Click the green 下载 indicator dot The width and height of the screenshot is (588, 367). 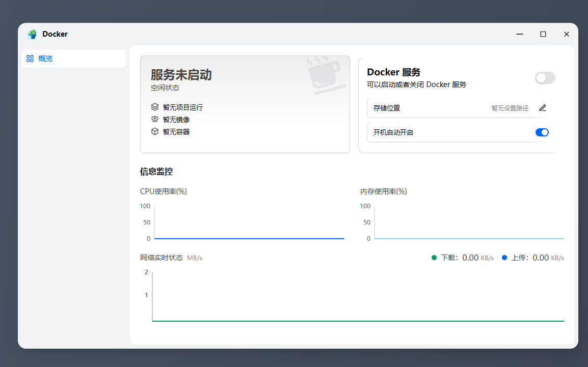433,258
